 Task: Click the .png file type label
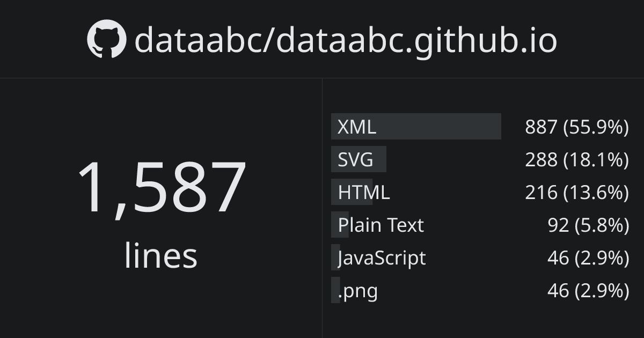(x=358, y=291)
